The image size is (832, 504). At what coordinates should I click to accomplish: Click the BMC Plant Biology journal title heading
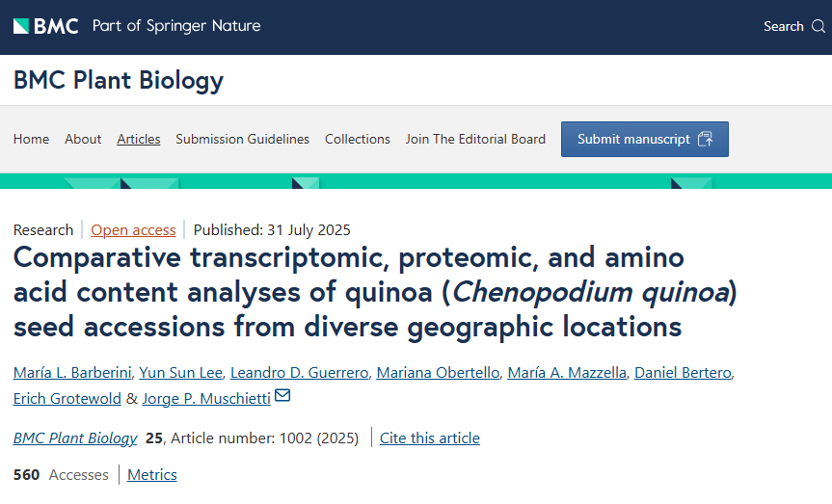coord(119,80)
